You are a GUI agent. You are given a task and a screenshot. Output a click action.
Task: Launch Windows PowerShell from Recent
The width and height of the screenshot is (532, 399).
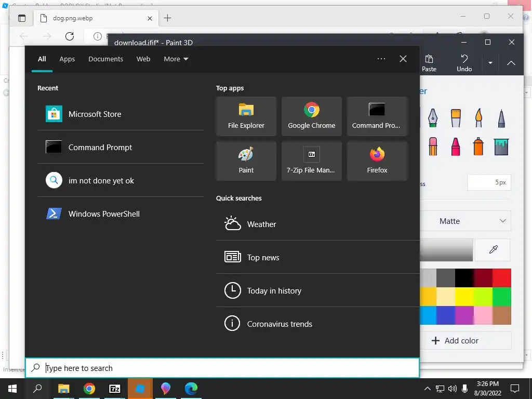tap(121, 214)
